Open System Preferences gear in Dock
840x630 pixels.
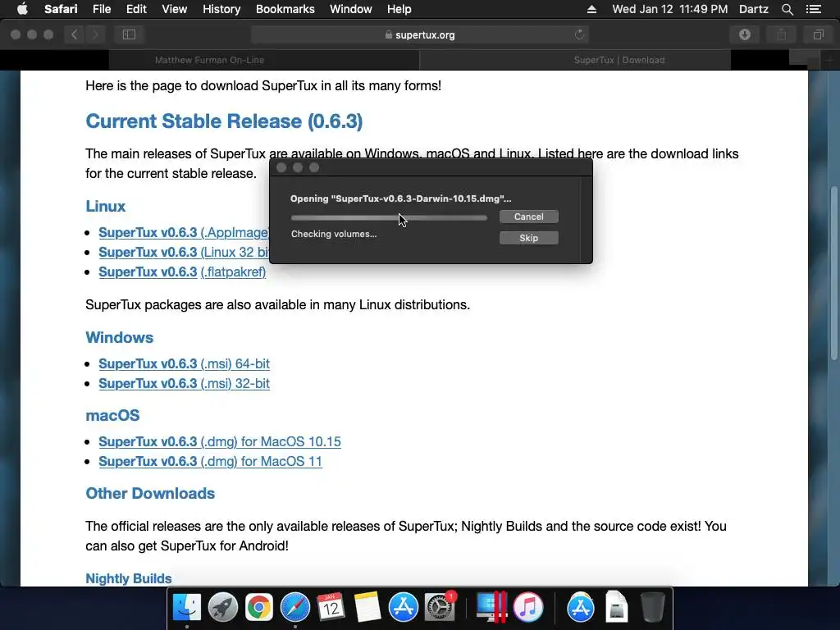click(x=440, y=607)
